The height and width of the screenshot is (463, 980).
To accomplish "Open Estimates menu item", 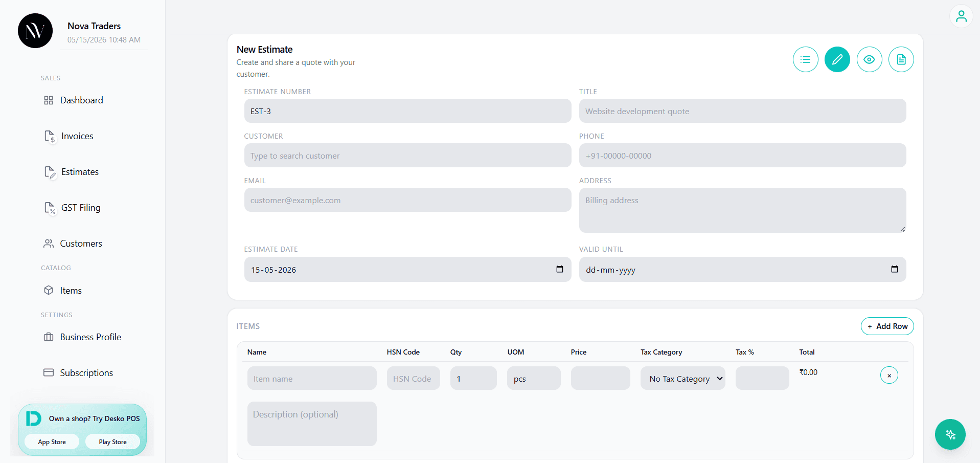I will coord(80,172).
